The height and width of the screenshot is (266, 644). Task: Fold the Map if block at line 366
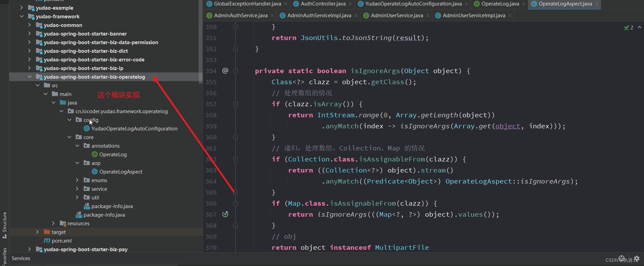(x=235, y=204)
